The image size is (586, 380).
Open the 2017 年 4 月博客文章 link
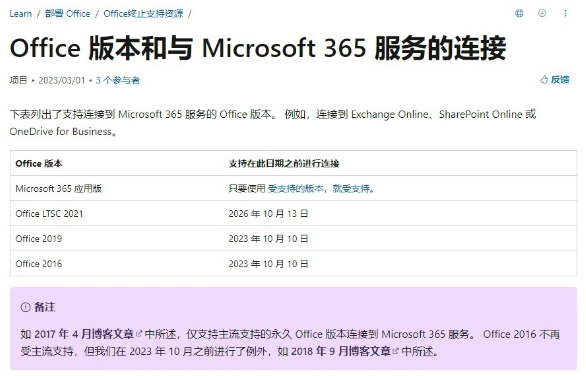[x=84, y=334]
